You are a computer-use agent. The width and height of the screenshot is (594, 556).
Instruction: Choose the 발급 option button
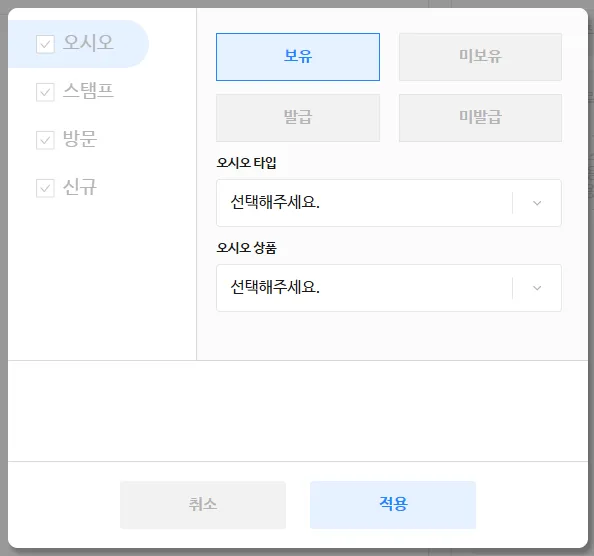[298, 118]
